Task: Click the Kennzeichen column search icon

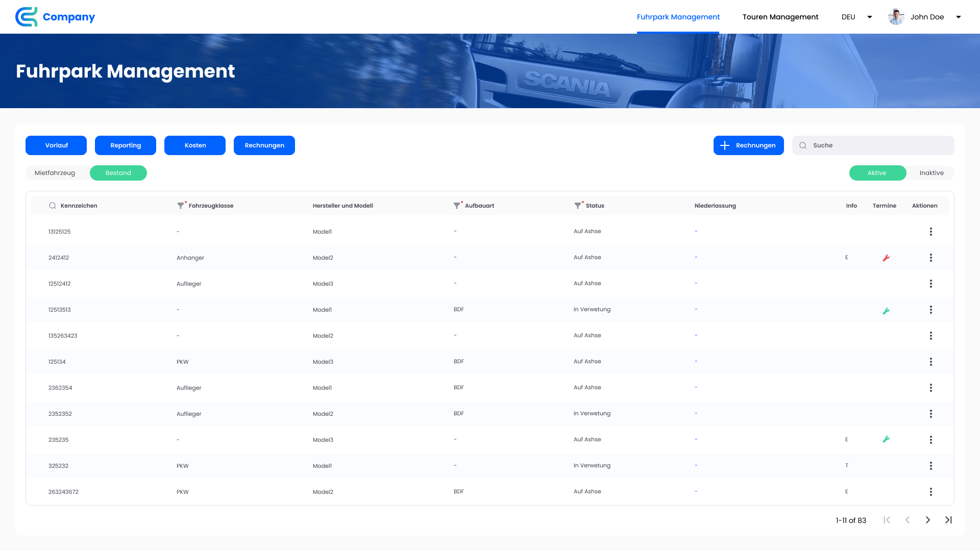Action: click(x=53, y=206)
